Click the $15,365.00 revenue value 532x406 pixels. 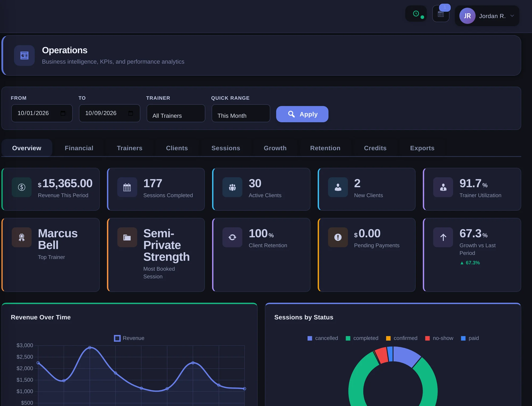pyautogui.click(x=65, y=184)
